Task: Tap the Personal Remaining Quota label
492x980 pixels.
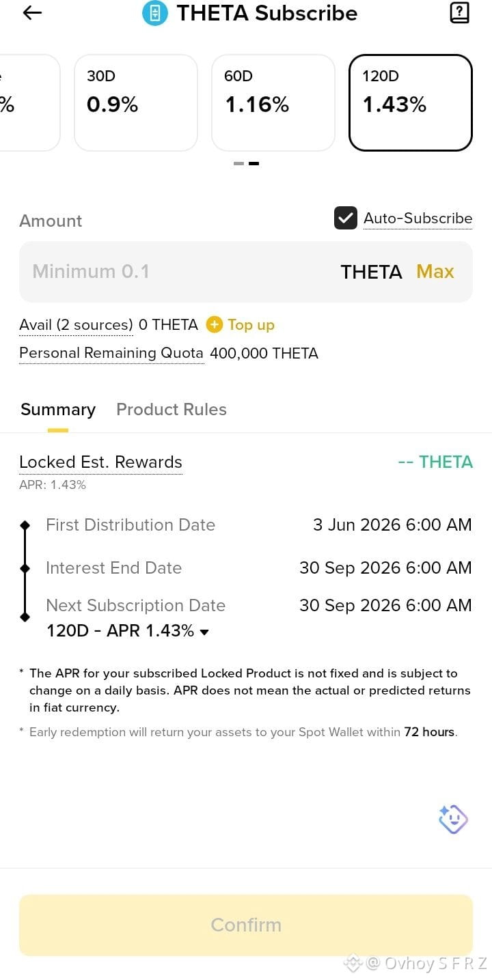Action: 111,353
